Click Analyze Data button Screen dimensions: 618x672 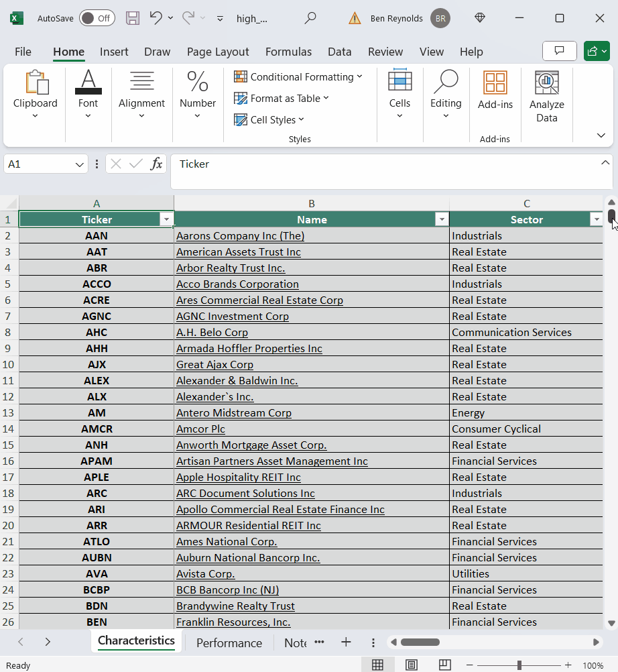546,97
